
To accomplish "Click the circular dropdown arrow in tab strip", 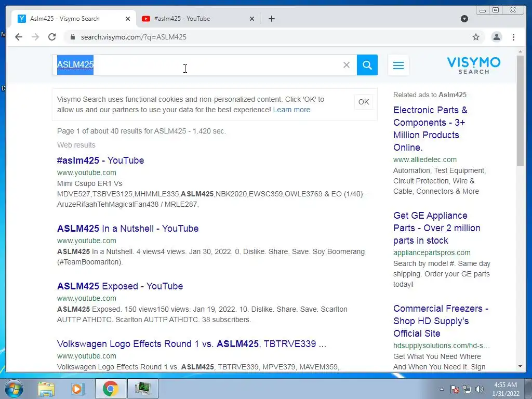I will pyautogui.click(x=464, y=19).
